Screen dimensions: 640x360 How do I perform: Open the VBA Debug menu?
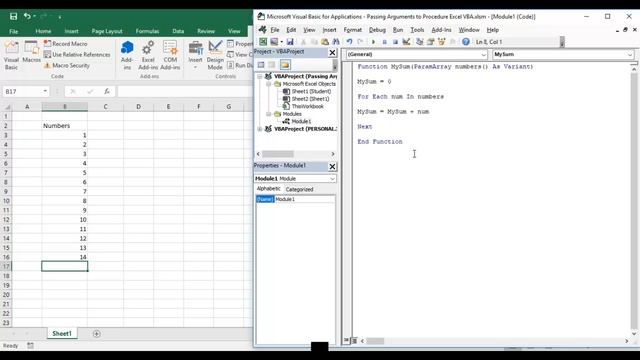377,30
